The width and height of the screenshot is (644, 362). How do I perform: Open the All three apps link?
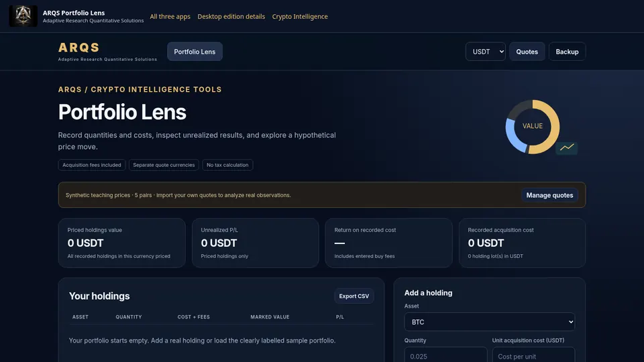point(170,16)
